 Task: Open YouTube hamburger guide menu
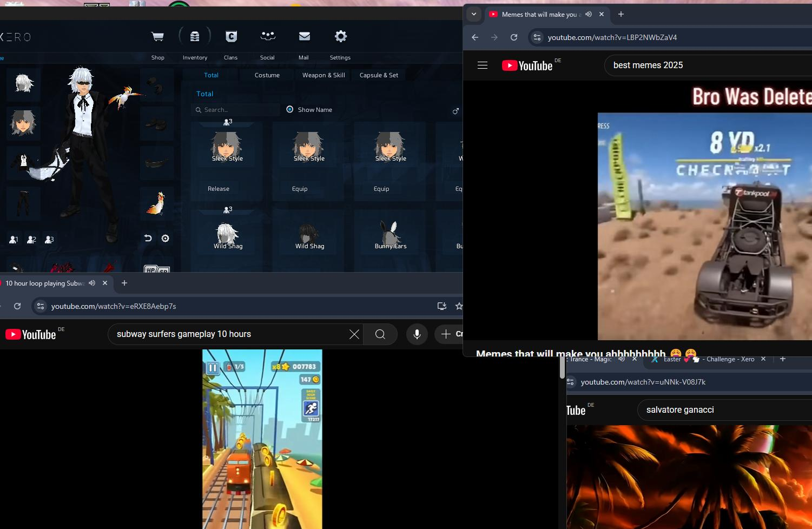tap(483, 65)
